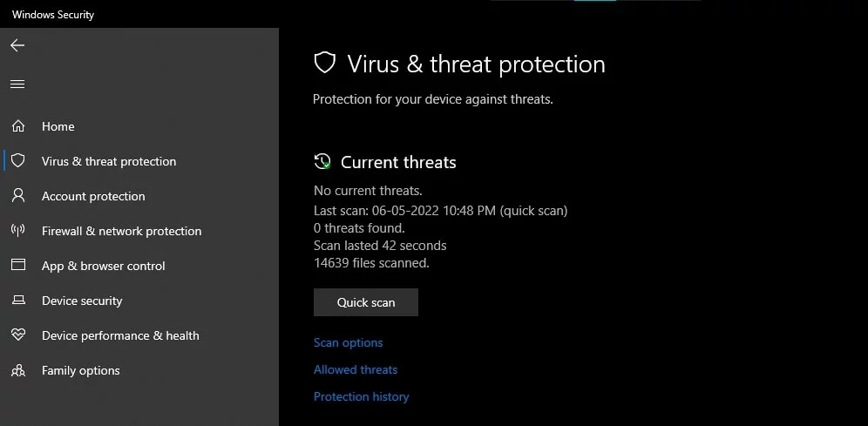Open Scan options link
Image resolution: width=868 pixels, height=426 pixels.
(348, 342)
